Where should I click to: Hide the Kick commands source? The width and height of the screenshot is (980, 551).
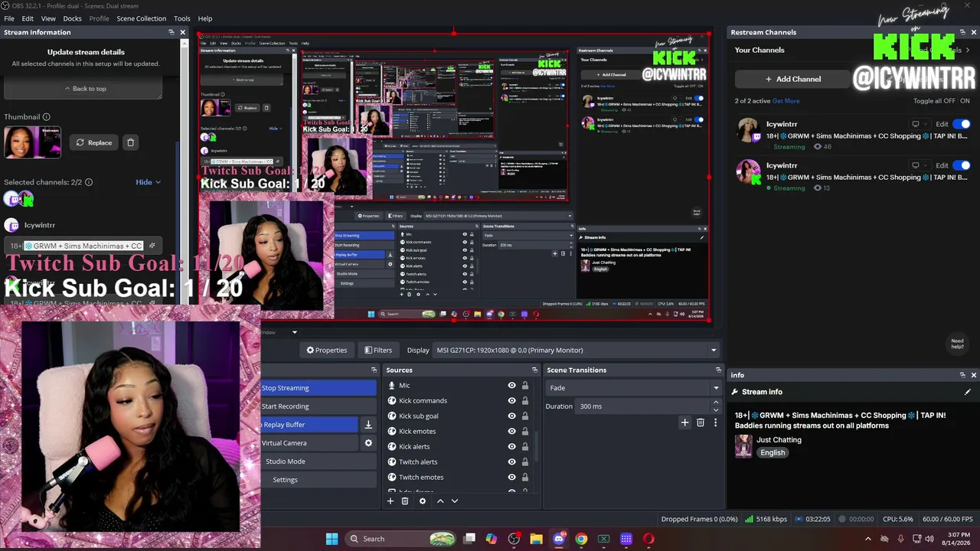(x=511, y=401)
